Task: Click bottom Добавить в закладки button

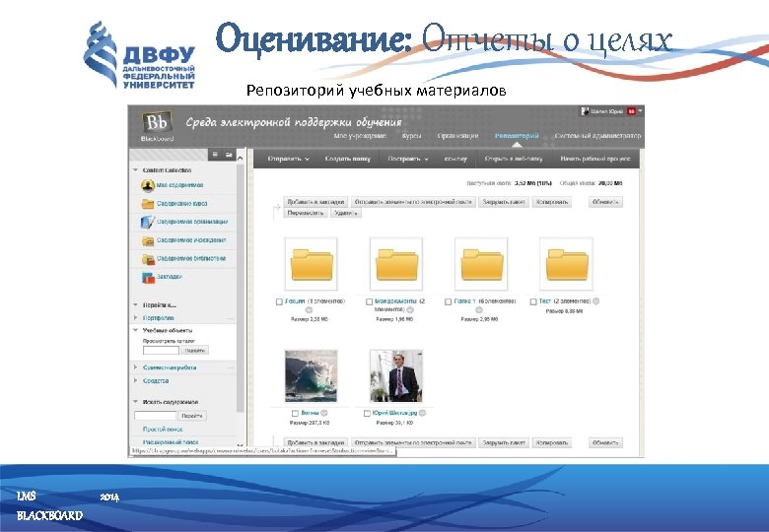Action: [315, 442]
